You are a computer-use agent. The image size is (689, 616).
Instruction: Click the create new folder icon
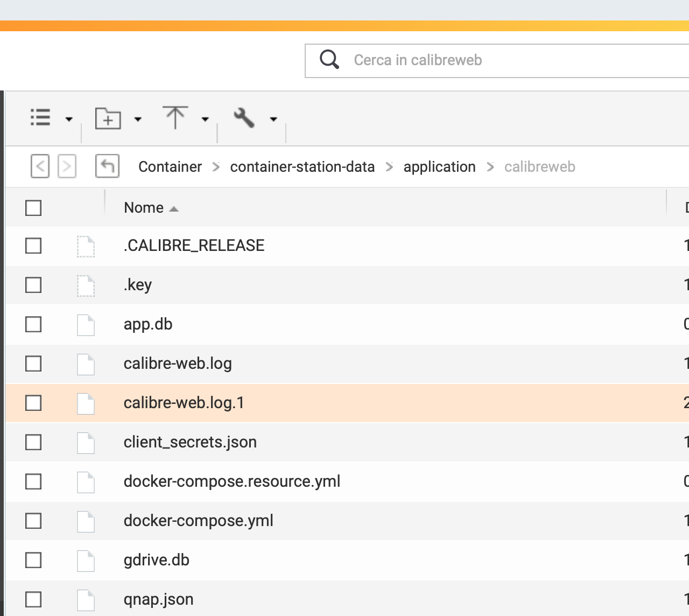[108, 118]
